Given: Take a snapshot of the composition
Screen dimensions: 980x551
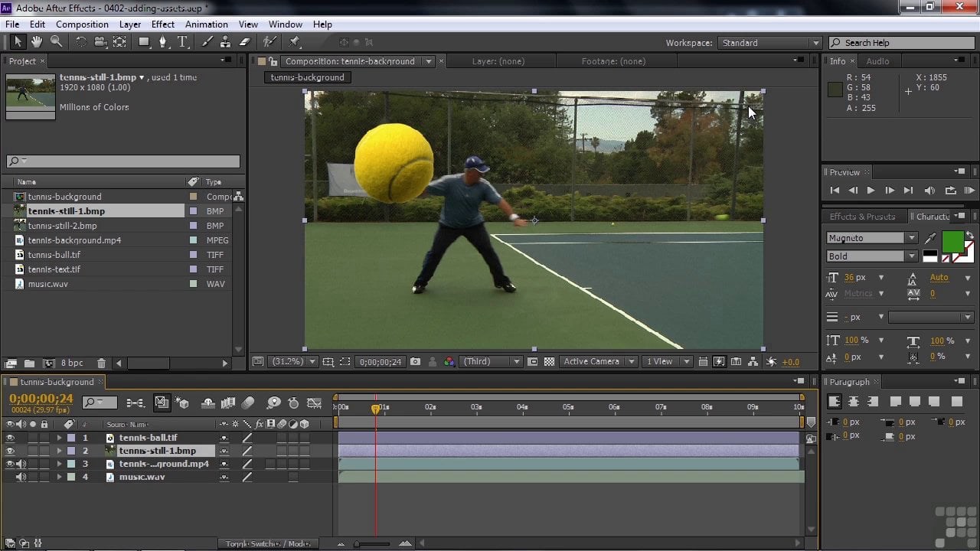Looking at the screenshot, I should coord(415,362).
